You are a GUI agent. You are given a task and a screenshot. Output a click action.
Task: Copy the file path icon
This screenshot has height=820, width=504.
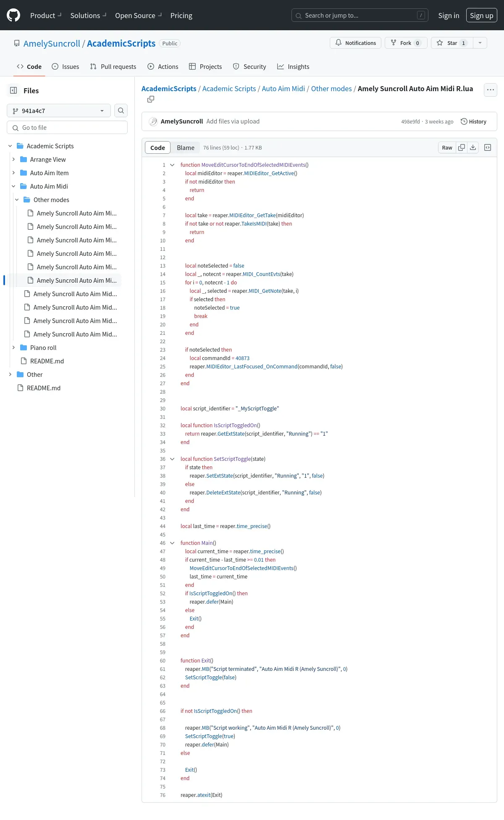pyautogui.click(x=151, y=99)
